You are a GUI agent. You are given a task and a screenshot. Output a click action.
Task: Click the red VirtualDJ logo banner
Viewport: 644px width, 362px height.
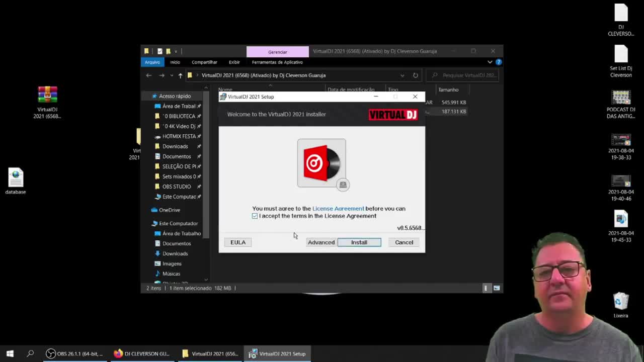click(x=393, y=115)
